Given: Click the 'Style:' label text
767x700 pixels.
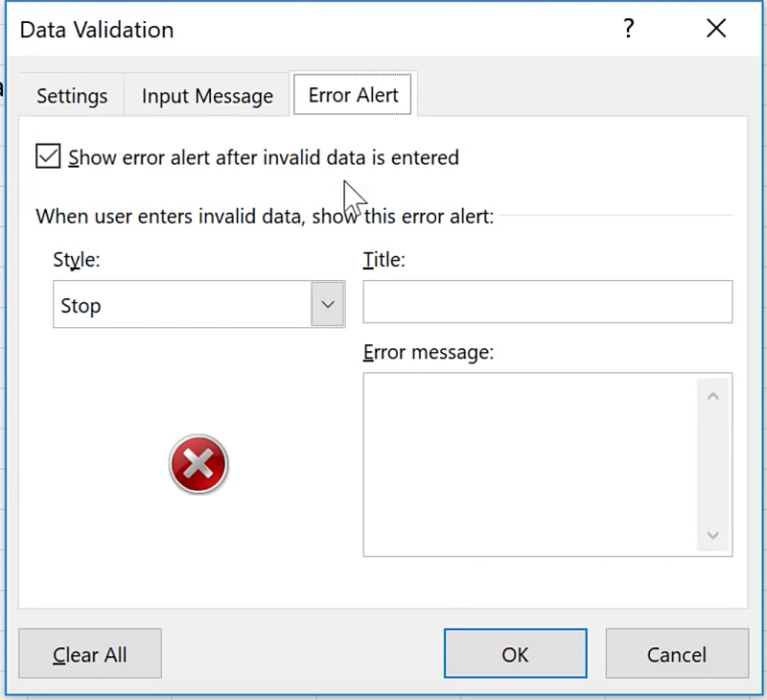Looking at the screenshot, I should click(x=77, y=260).
